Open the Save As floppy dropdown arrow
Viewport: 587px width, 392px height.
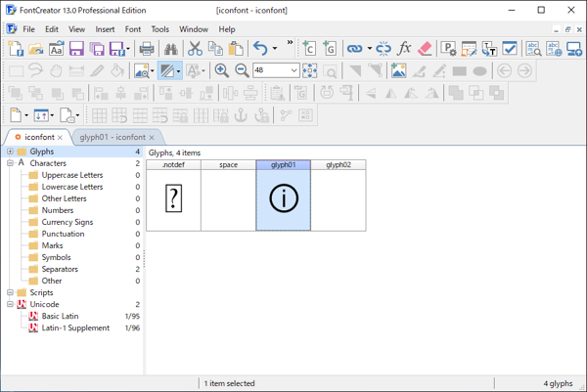(128, 49)
